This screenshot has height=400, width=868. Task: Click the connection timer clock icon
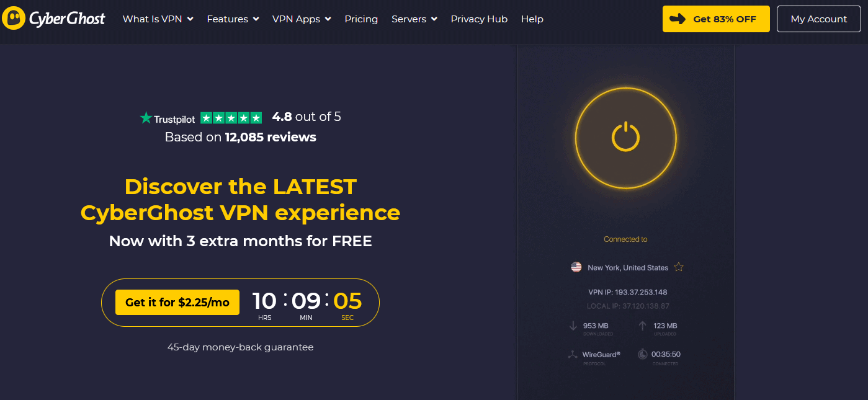click(642, 354)
